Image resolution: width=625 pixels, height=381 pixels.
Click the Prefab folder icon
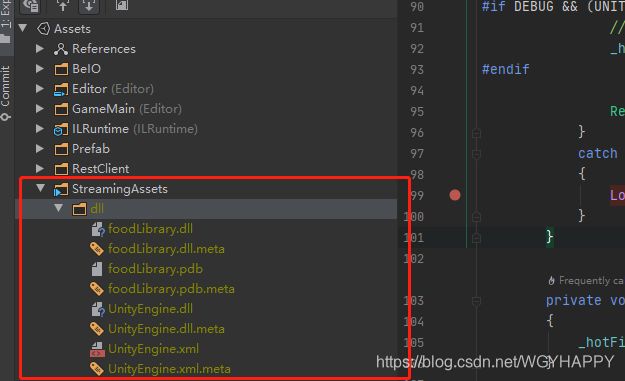[x=61, y=149]
